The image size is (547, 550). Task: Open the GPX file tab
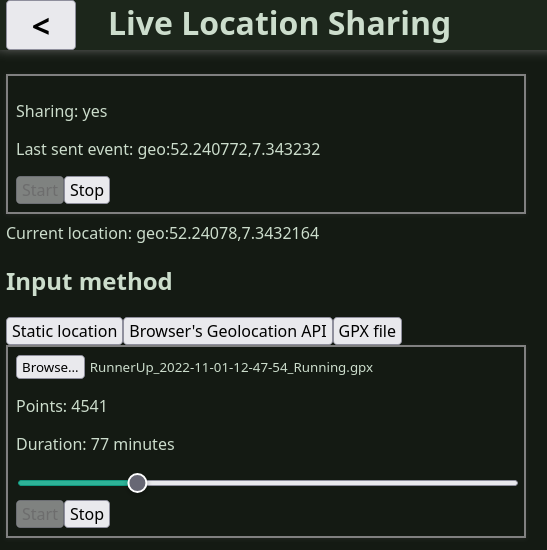point(367,331)
